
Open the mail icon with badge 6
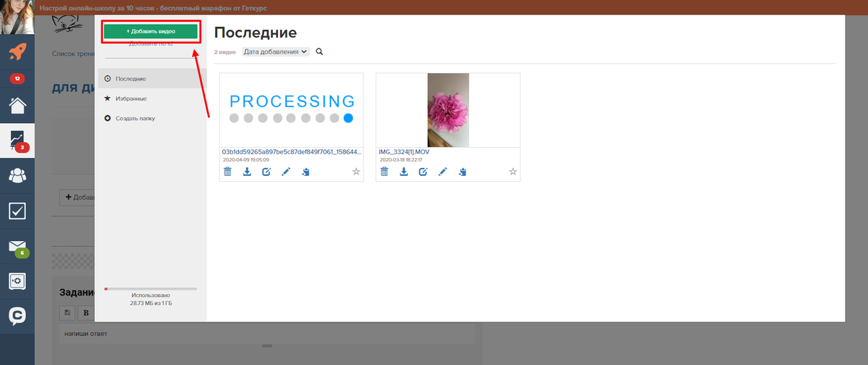pyautogui.click(x=17, y=247)
